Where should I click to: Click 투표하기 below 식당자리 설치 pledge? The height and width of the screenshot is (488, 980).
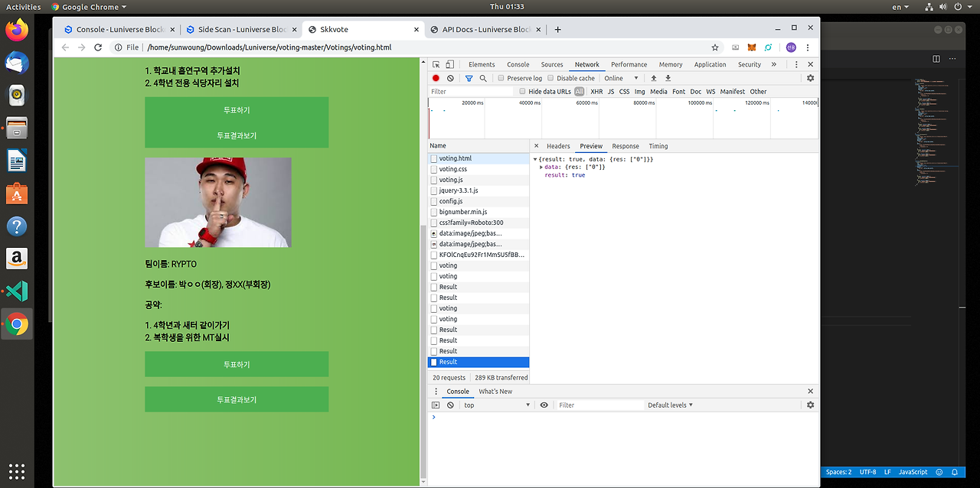(x=237, y=109)
